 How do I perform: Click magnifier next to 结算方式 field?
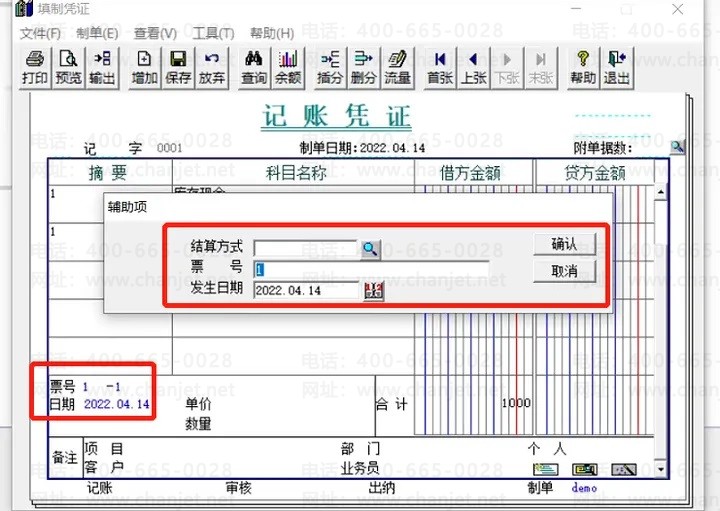pos(370,249)
